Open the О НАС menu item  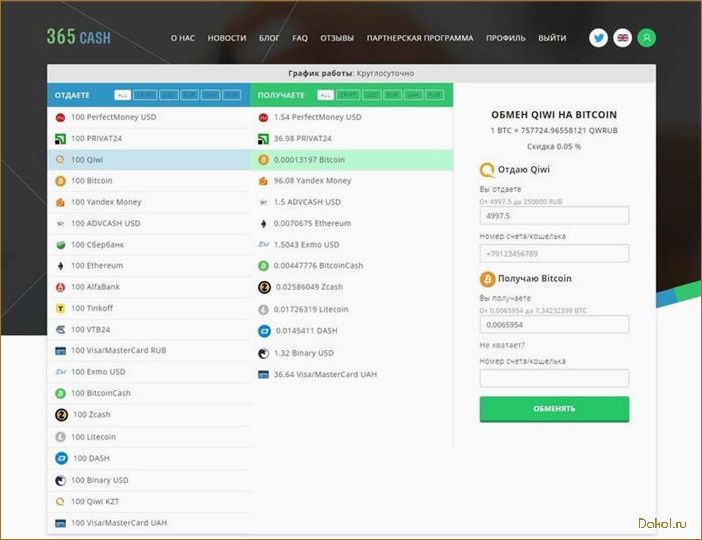coord(183,38)
